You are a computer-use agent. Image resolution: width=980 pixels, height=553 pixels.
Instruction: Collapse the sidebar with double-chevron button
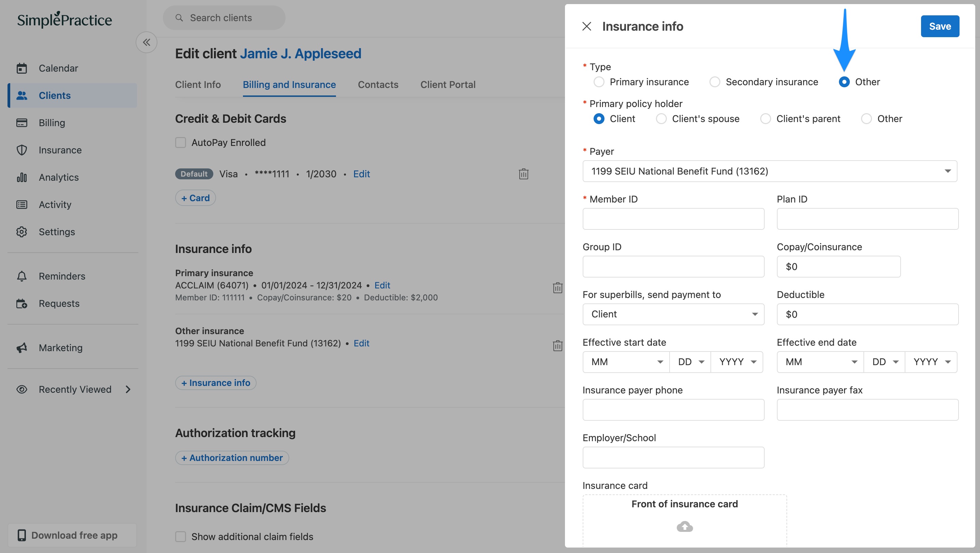[147, 42]
